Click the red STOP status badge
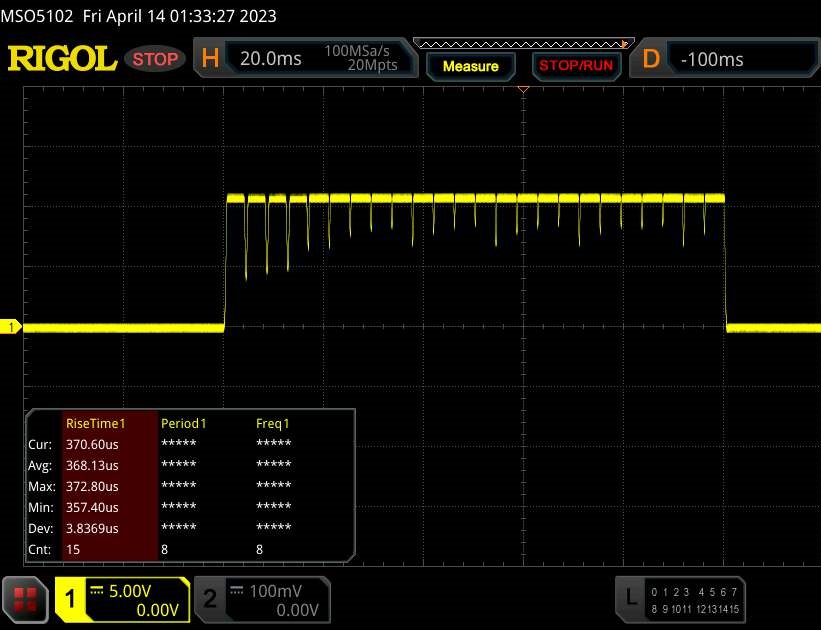 [x=155, y=59]
